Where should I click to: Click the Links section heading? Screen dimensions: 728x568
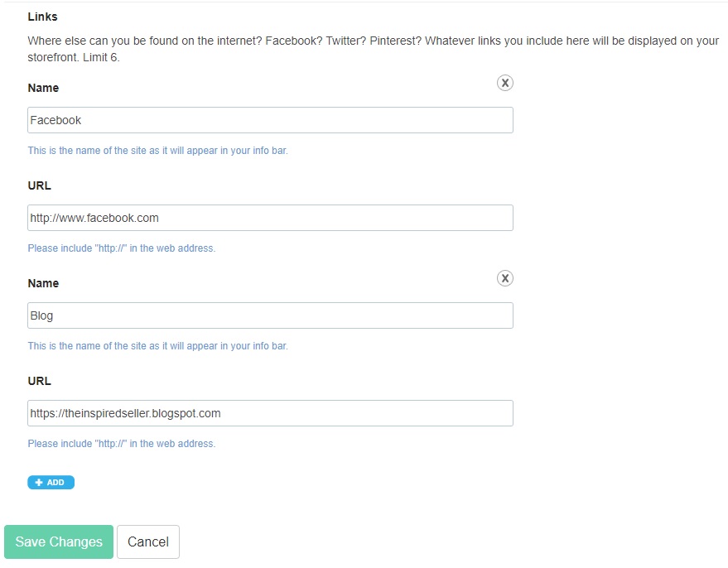coord(43,17)
